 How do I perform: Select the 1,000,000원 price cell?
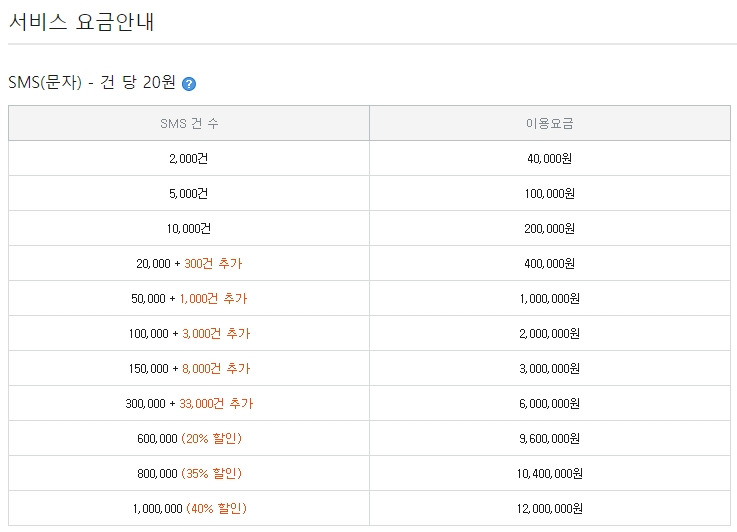click(549, 298)
